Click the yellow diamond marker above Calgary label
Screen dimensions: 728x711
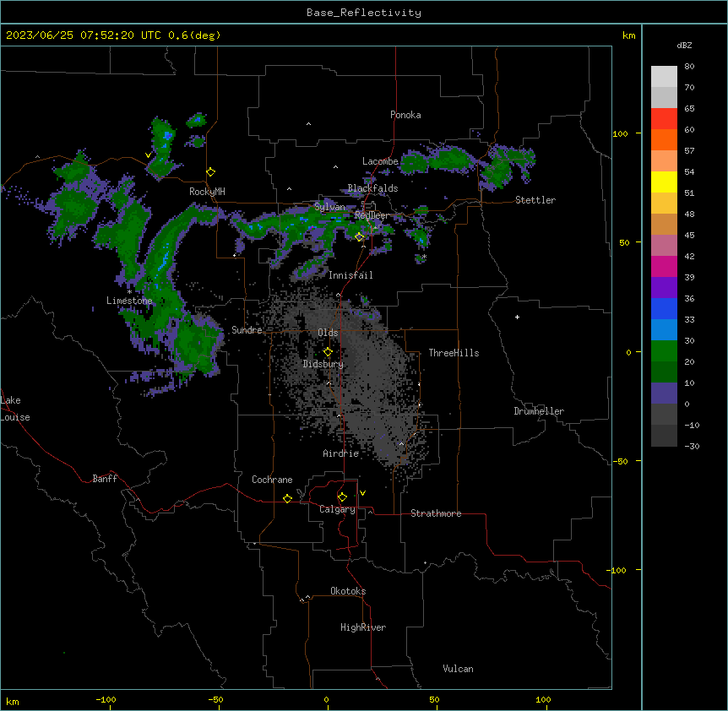tap(342, 497)
